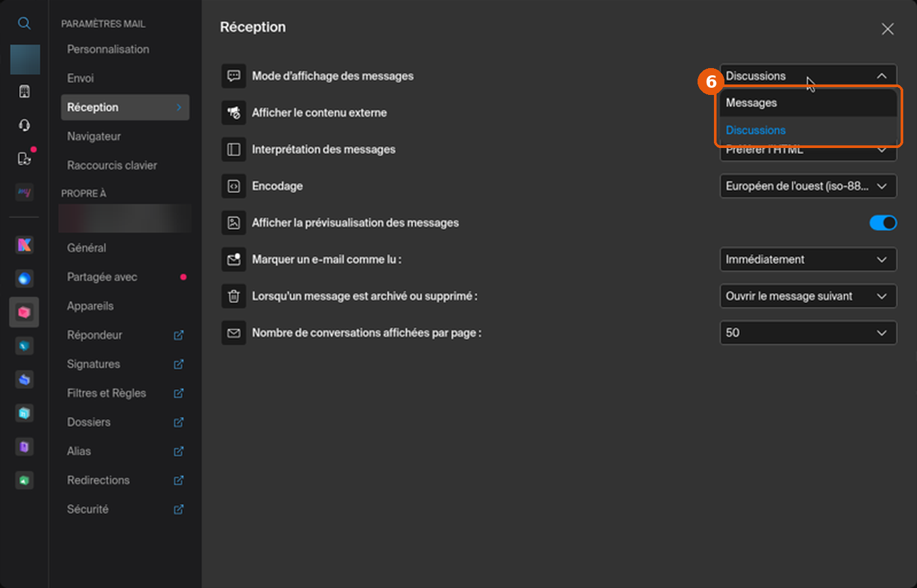Click the Interprétation des messages layout icon

click(x=234, y=149)
